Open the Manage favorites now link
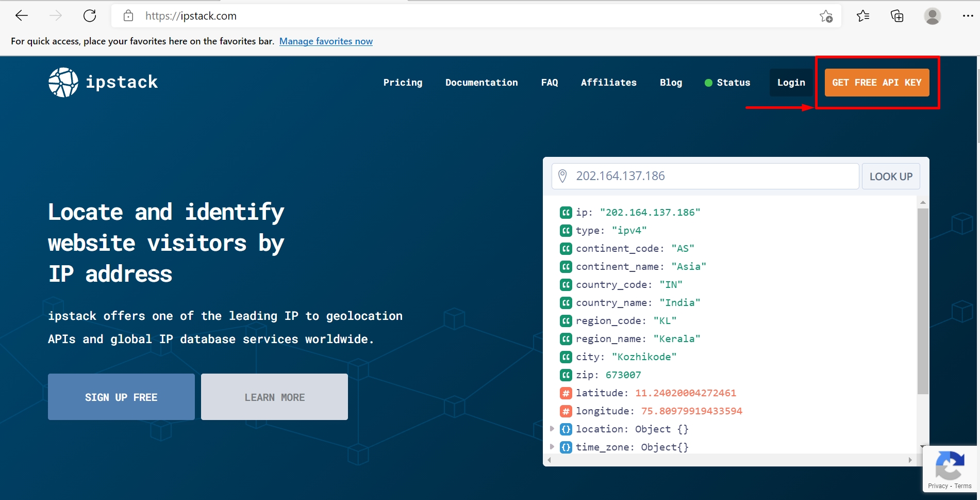Image resolution: width=980 pixels, height=500 pixels. coord(326,41)
